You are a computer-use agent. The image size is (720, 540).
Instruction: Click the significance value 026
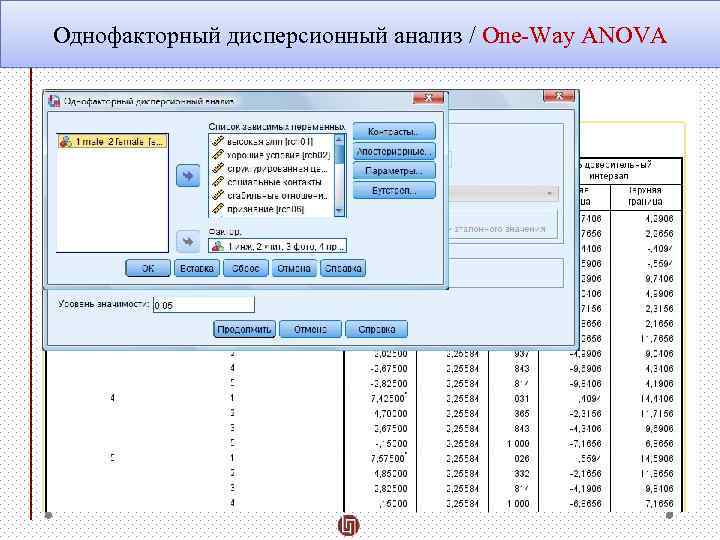coord(522,458)
